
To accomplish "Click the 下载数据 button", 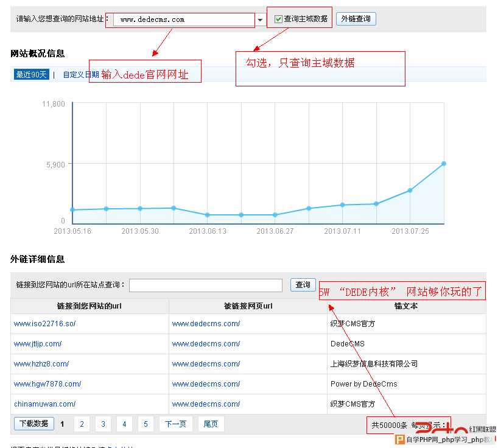I will [34, 424].
